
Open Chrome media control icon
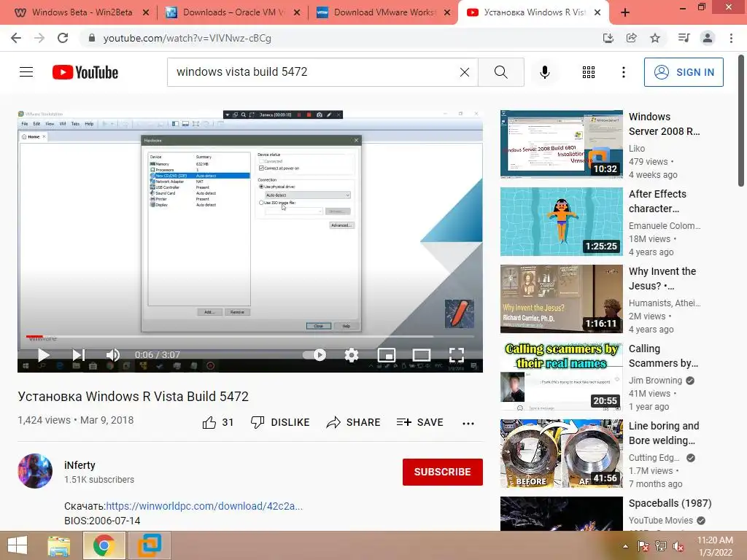point(684,38)
